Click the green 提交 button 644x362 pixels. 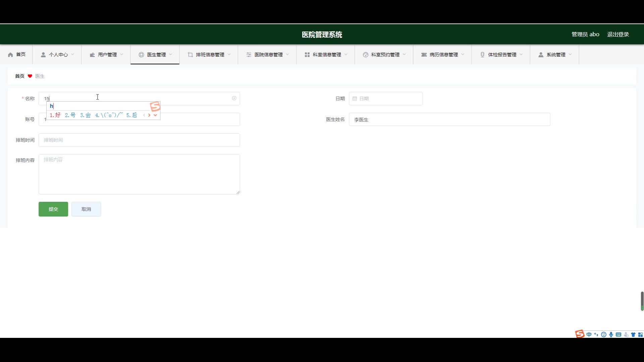(x=53, y=209)
